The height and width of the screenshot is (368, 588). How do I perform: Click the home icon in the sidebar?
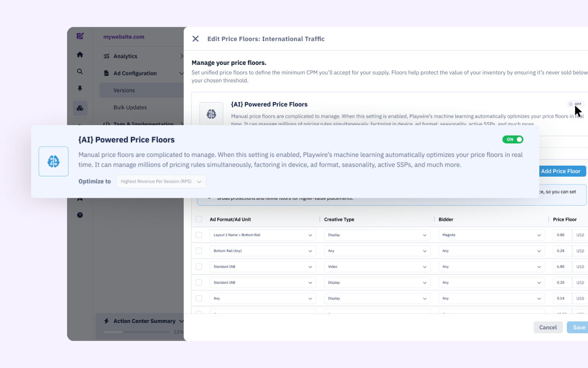pyautogui.click(x=80, y=55)
